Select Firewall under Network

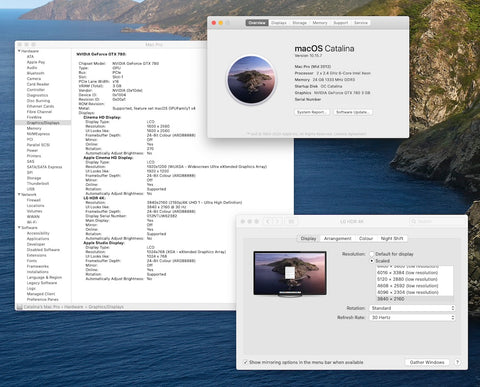[34, 200]
